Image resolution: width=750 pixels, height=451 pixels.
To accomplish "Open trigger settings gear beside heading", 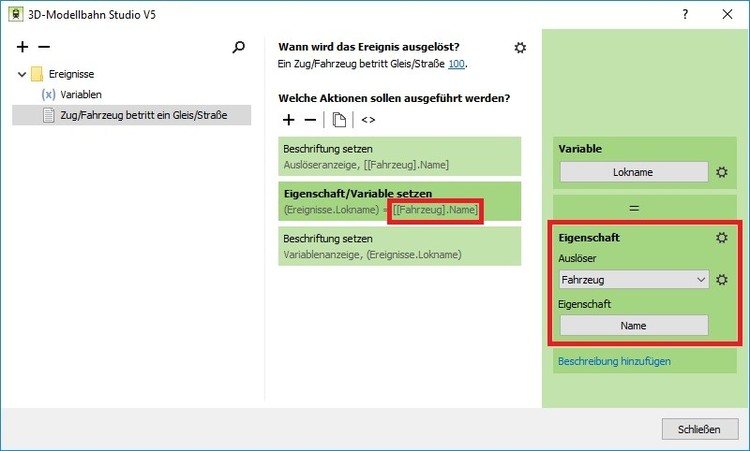I will pyautogui.click(x=520, y=47).
